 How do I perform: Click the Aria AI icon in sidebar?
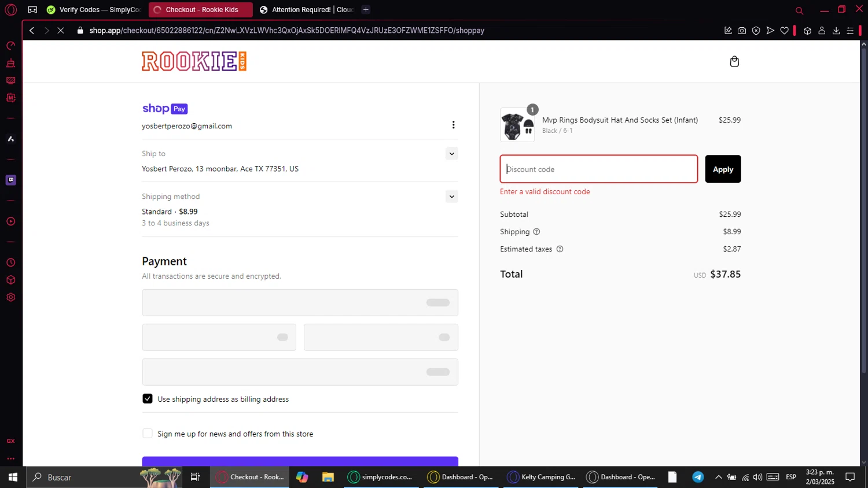10,139
